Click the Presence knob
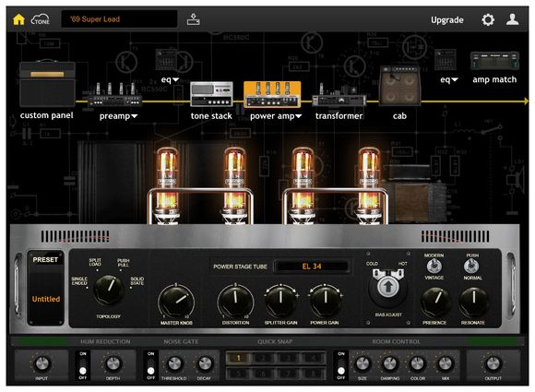Screen dimensions: 535x392 click(x=435, y=302)
